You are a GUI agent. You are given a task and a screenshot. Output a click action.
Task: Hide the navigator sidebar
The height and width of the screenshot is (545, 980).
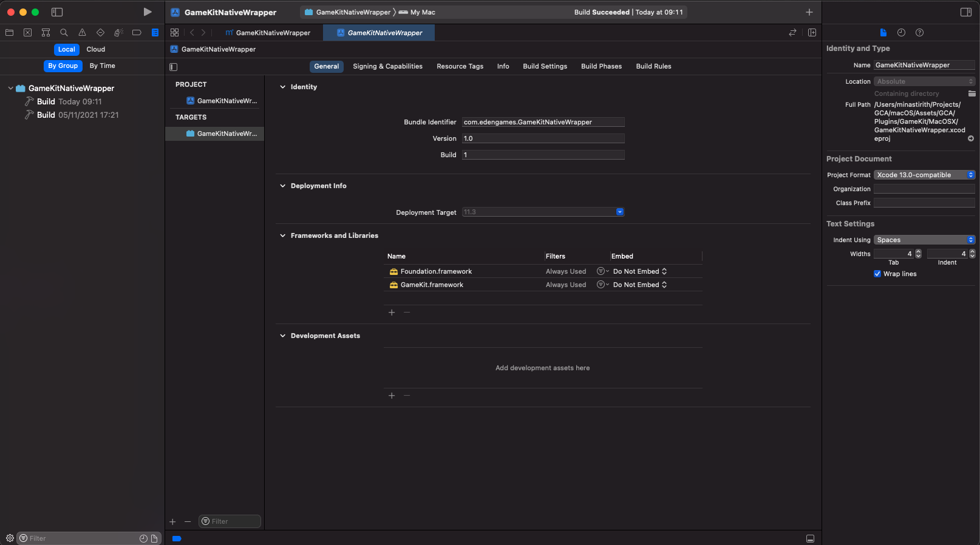pyautogui.click(x=57, y=12)
